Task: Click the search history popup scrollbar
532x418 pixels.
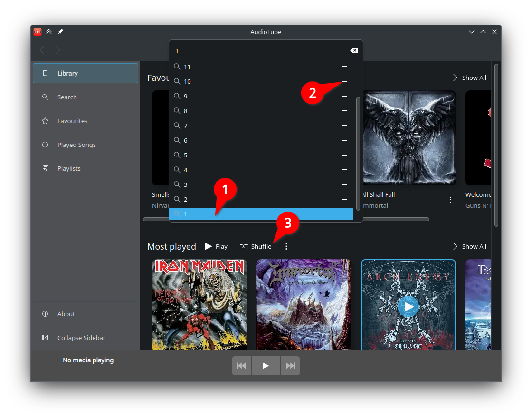Action: (358, 154)
